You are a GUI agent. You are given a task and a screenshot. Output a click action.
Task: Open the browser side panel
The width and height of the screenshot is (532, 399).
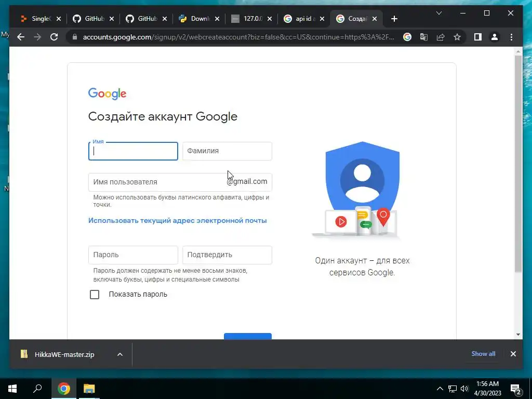coord(478,37)
